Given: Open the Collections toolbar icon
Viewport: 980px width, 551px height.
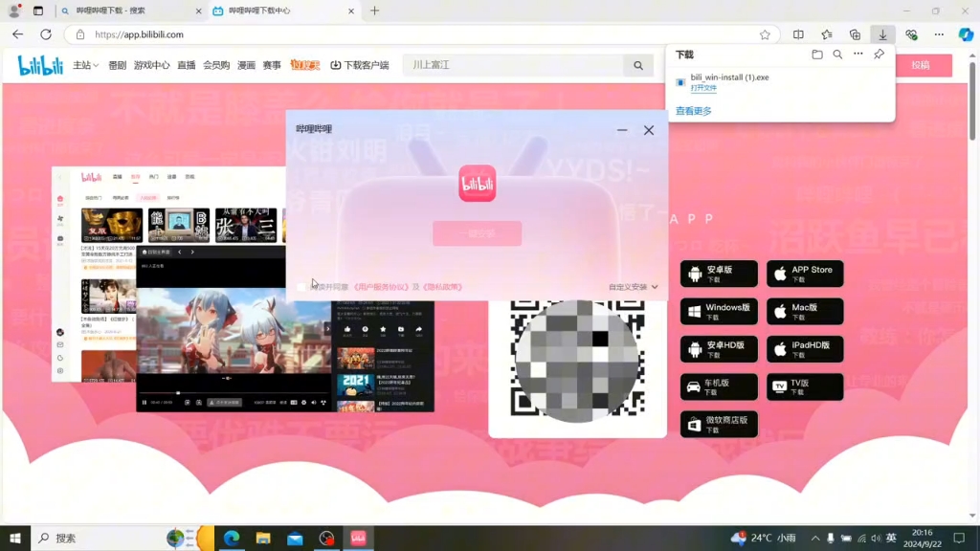Looking at the screenshot, I should (x=855, y=35).
